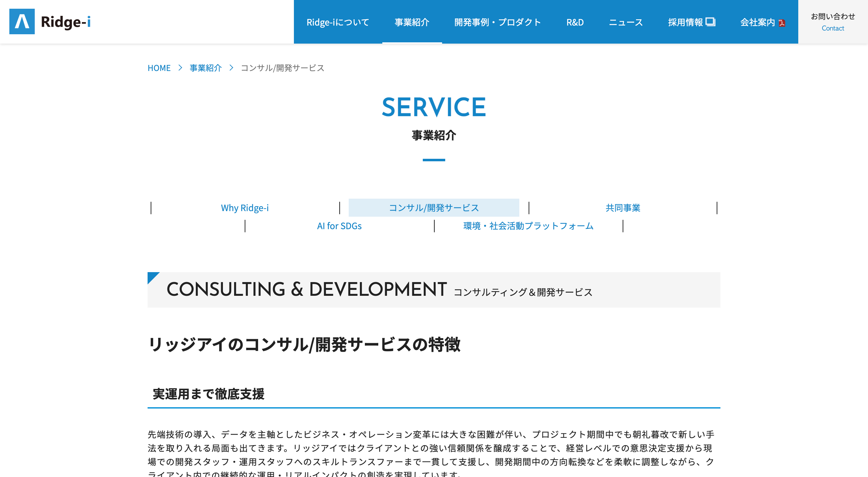
Task: Click 事業紹介 in the breadcrumb trail
Action: tap(205, 68)
